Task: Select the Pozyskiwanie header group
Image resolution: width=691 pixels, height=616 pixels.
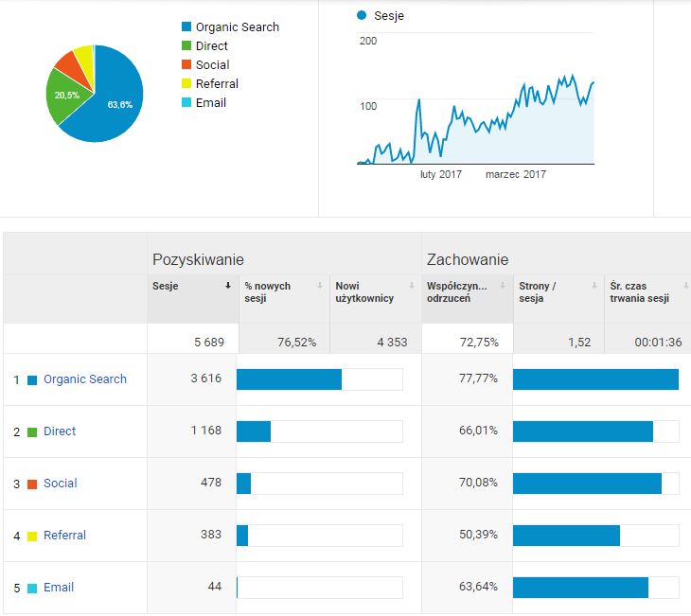Action: coord(198,259)
